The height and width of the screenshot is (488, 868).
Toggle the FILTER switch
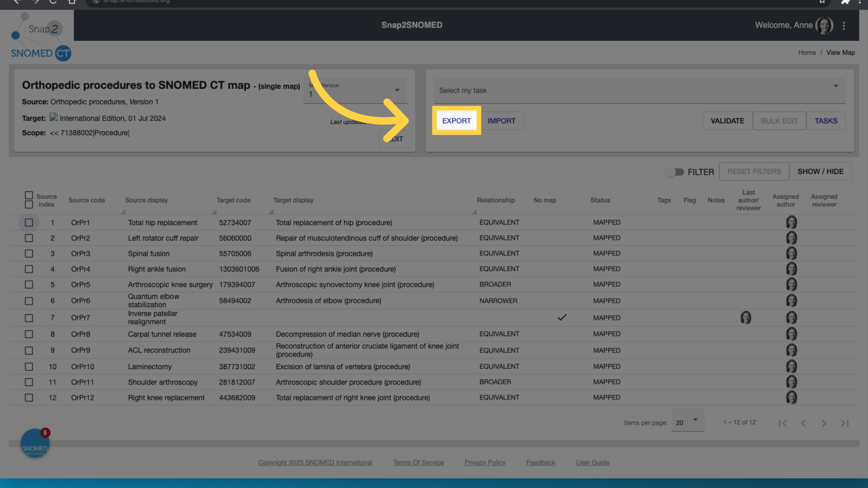(675, 172)
